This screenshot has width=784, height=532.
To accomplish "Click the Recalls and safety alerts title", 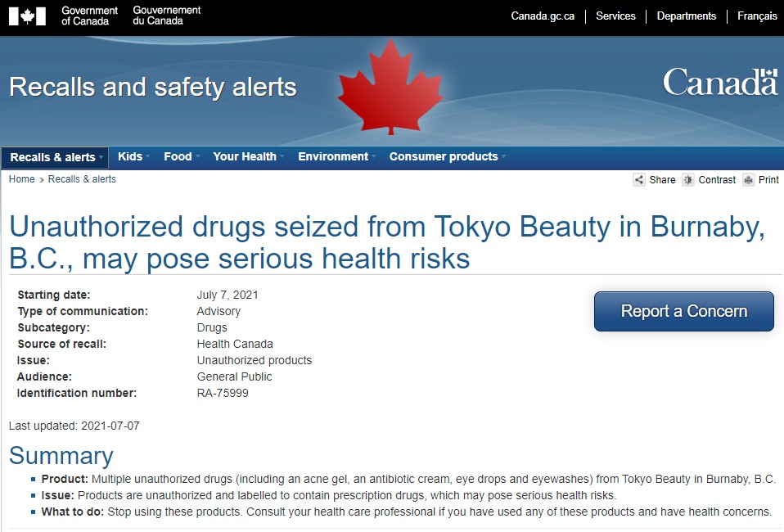I will tap(153, 87).
